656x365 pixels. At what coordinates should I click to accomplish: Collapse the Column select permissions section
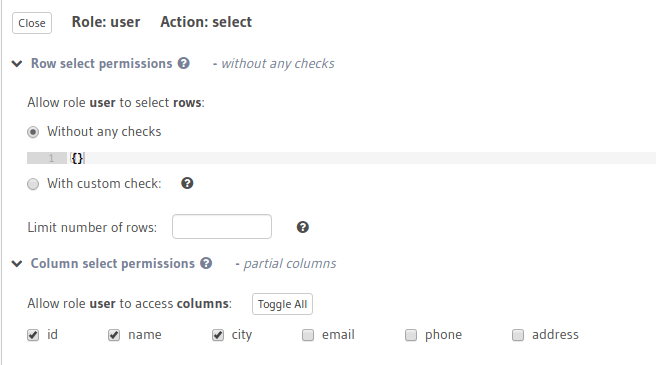(x=17, y=264)
